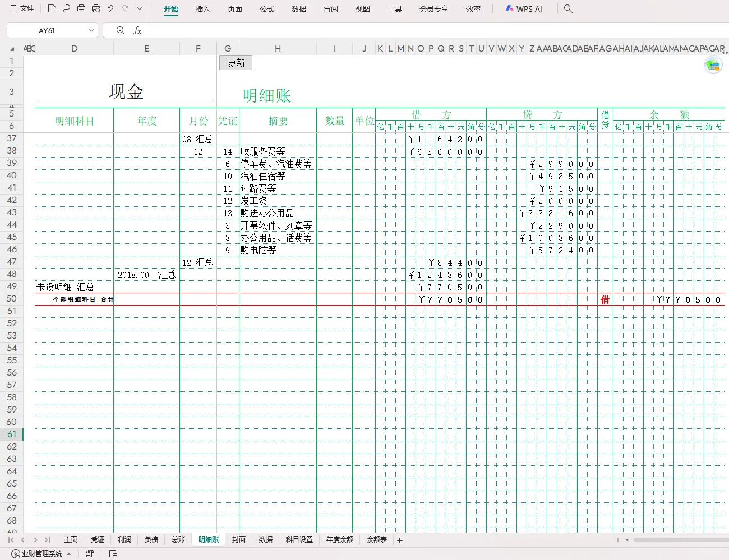Open the 工具 ribbon tab
Viewport: 729px width, 560px height.
395,9
